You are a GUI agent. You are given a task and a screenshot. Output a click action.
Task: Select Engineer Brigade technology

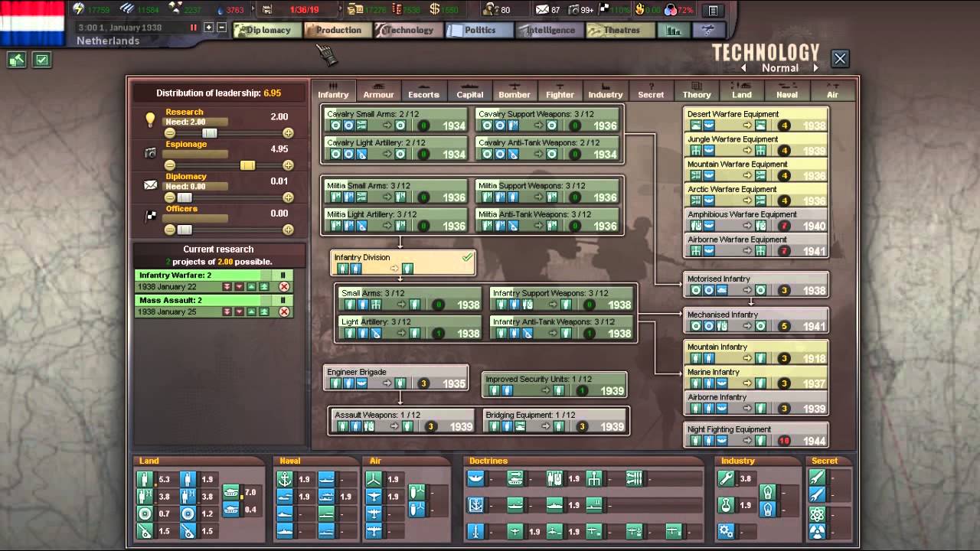tap(396, 378)
